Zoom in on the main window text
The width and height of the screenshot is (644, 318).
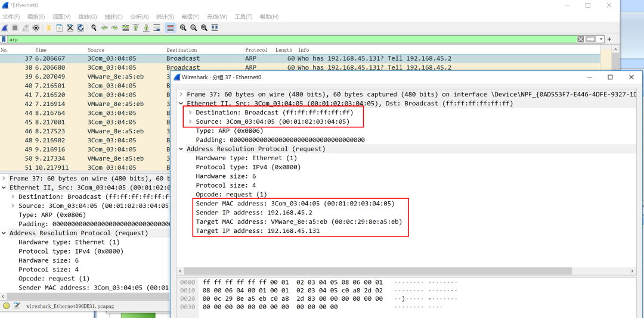pyautogui.click(x=183, y=27)
